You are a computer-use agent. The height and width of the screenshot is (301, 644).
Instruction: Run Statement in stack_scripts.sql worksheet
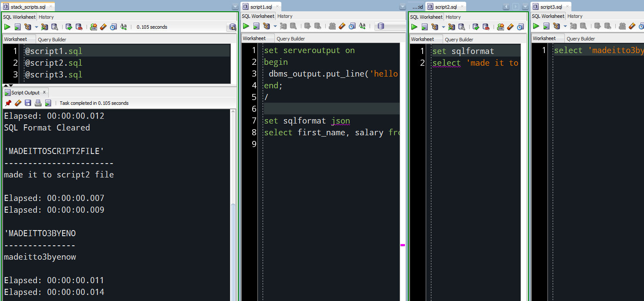[7, 27]
